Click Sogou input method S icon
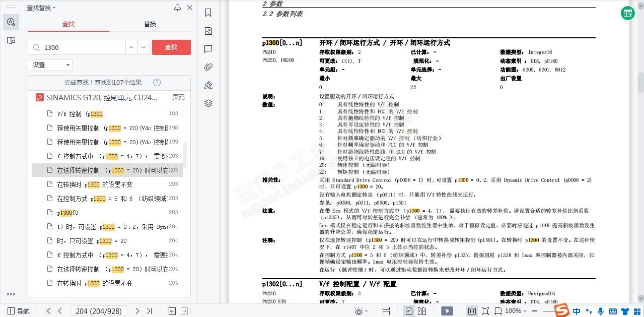This screenshot has width=644, height=317. click(562, 311)
